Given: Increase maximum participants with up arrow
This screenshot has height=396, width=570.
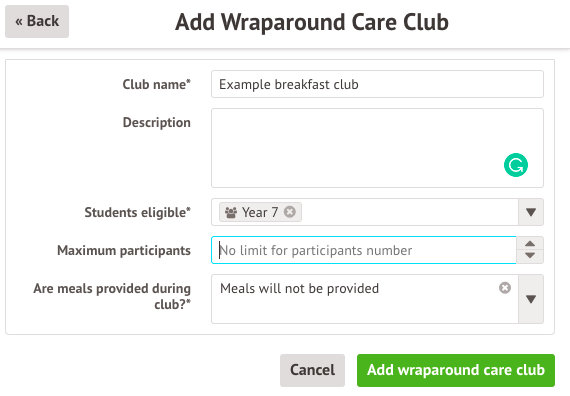Looking at the screenshot, I should point(530,244).
